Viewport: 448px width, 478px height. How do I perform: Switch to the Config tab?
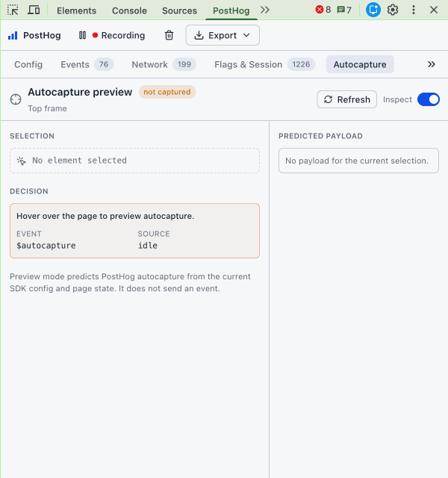pos(28,65)
